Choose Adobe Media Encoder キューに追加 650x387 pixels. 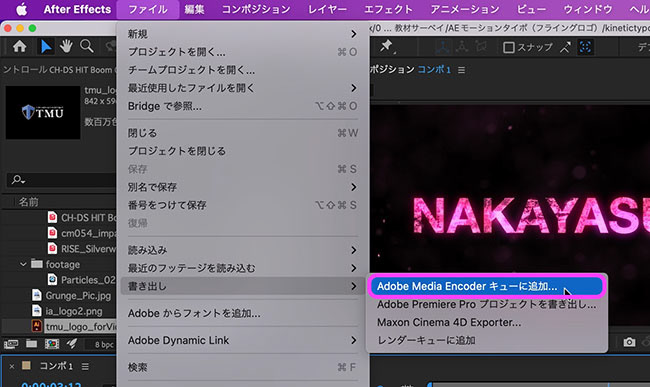pyautogui.click(x=487, y=286)
